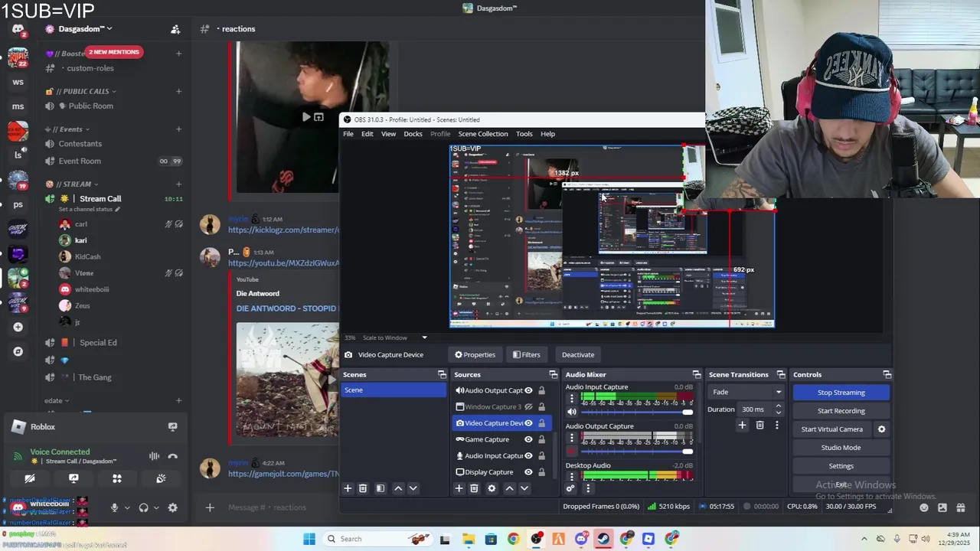This screenshot has width=980, height=551.
Task: Move selected source up
Action: pyautogui.click(x=509, y=488)
